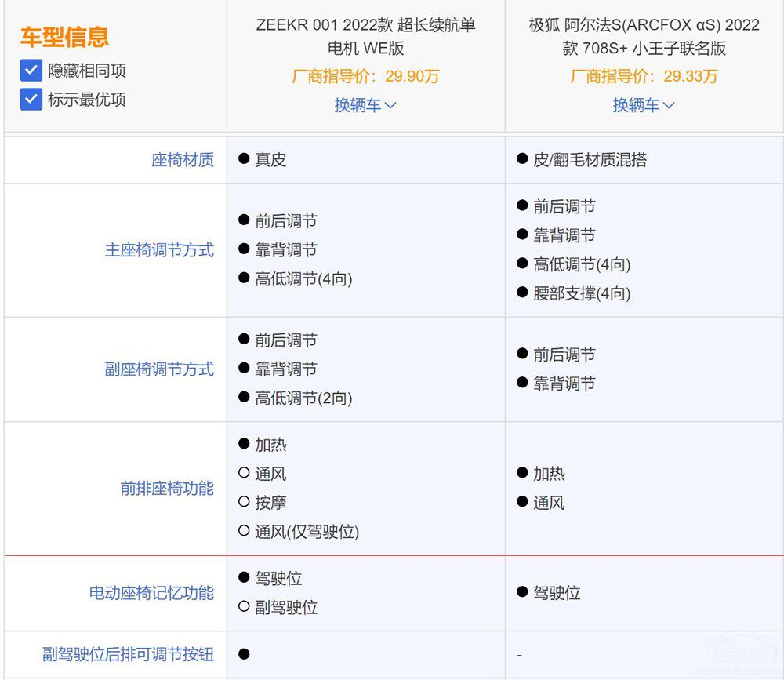Open the 座椅材质 row label
The height and width of the screenshot is (680, 784).
pos(182,159)
